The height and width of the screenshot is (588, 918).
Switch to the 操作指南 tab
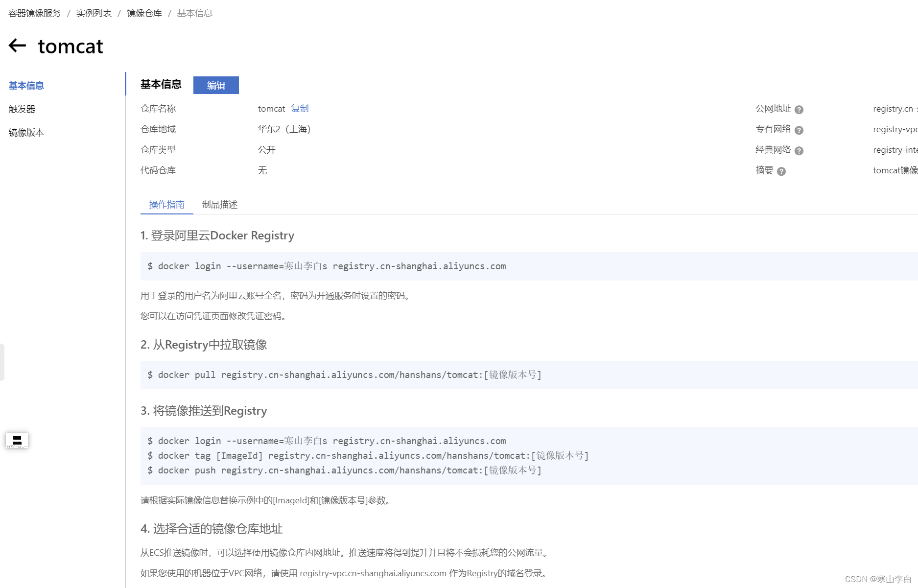tap(166, 205)
